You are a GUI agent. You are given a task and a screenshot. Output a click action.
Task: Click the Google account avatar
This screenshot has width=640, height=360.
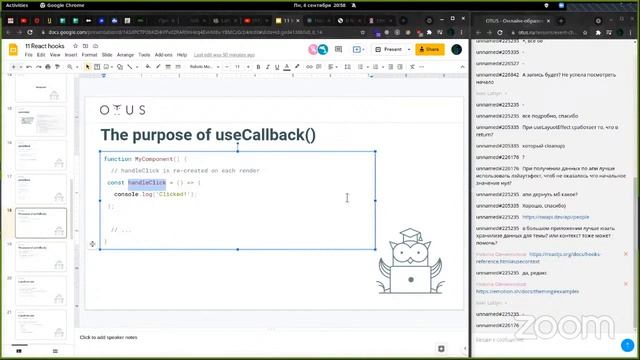(456, 49)
